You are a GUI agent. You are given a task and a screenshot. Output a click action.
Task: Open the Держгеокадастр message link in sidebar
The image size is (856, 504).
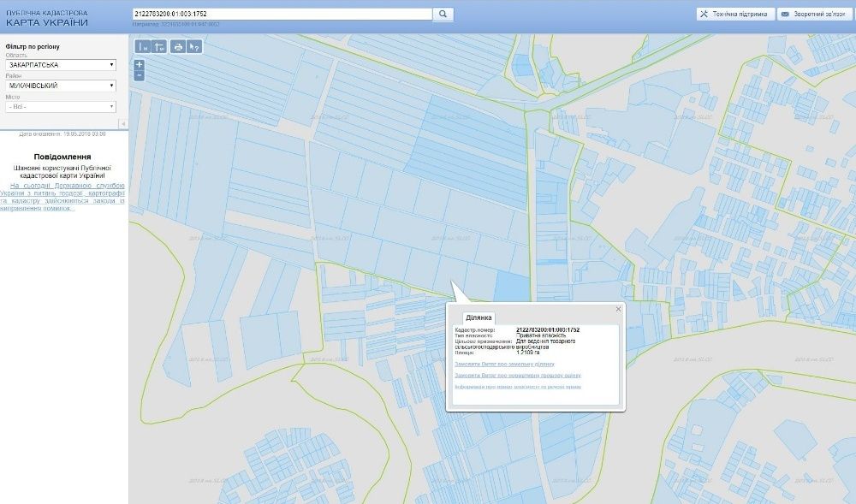pos(62,197)
